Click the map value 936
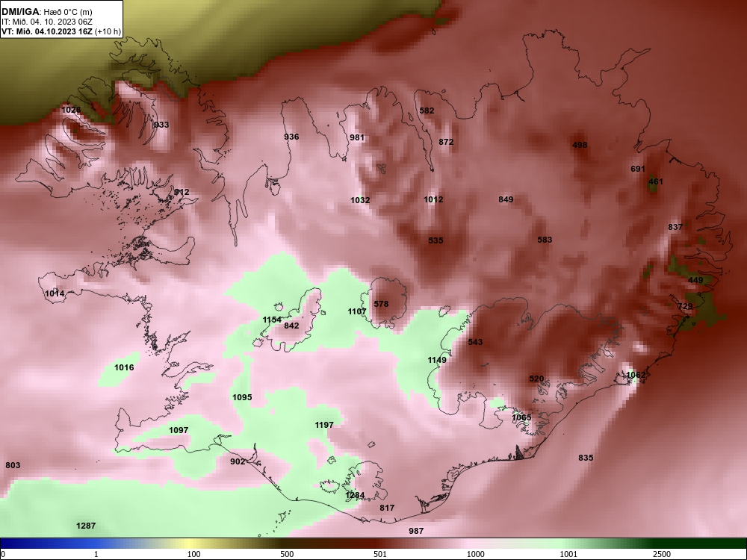The height and width of the screenshot is (560, 747). point(291,137)
